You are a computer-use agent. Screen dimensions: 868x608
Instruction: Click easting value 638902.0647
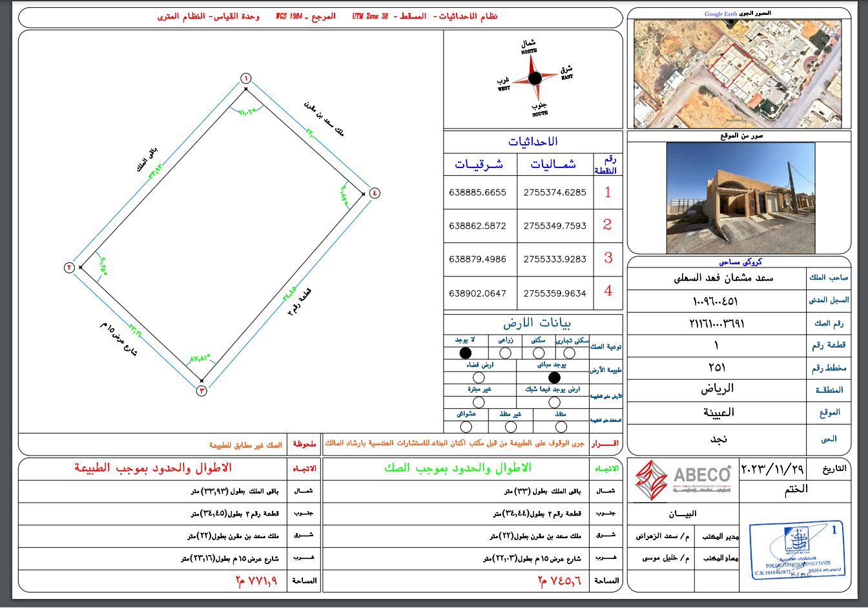pos(477,293)
